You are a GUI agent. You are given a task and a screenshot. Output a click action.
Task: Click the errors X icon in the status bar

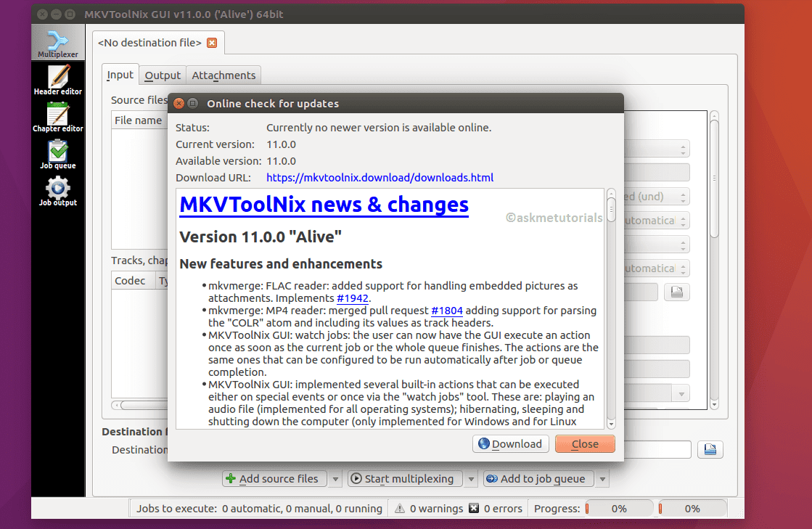point(474,508)
